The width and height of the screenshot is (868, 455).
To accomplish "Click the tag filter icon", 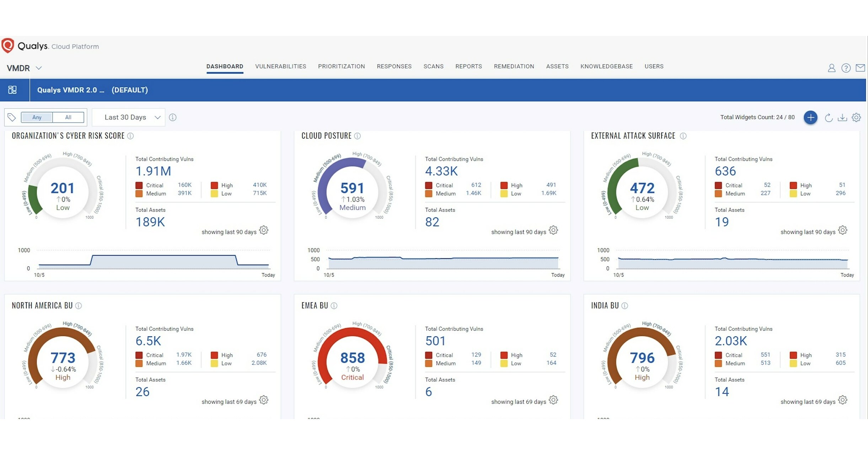I will [12, 117].
